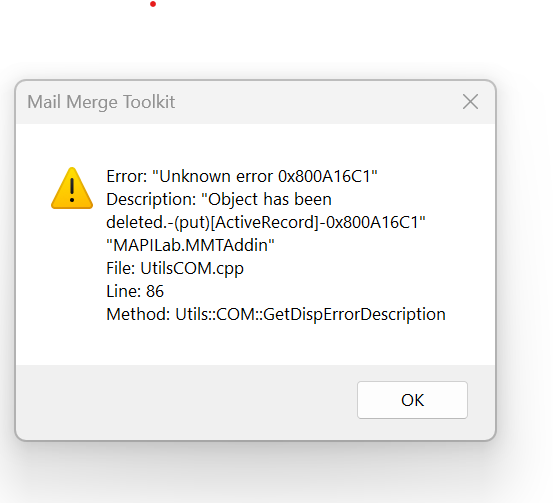Click the "Method:" label
This screenshot has height=503, width=553.
coord(138,314)
